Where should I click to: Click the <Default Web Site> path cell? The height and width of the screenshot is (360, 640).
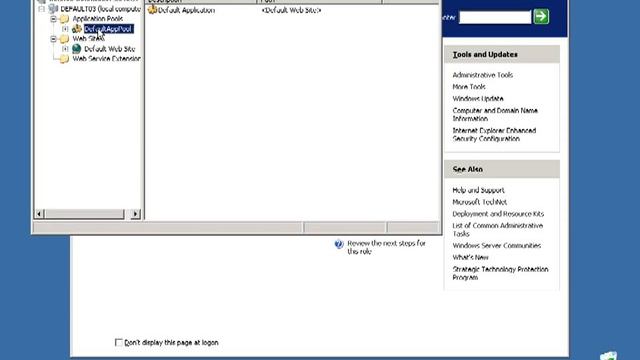(x=291, y=10)
